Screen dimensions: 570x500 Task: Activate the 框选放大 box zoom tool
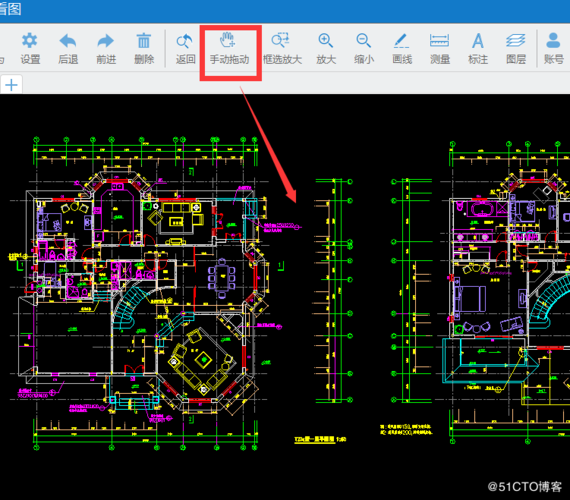(x=282, y=48)
